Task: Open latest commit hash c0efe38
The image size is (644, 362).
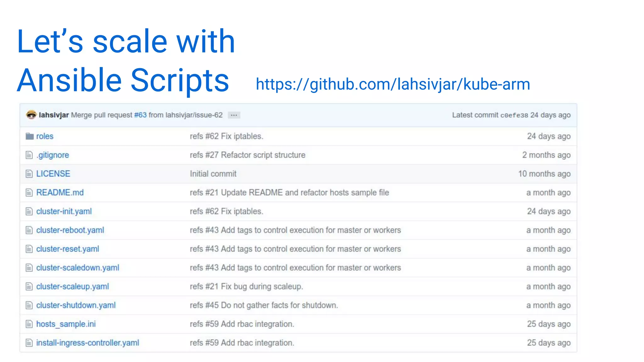Action: pyautogui.click(x=514, y=115)
